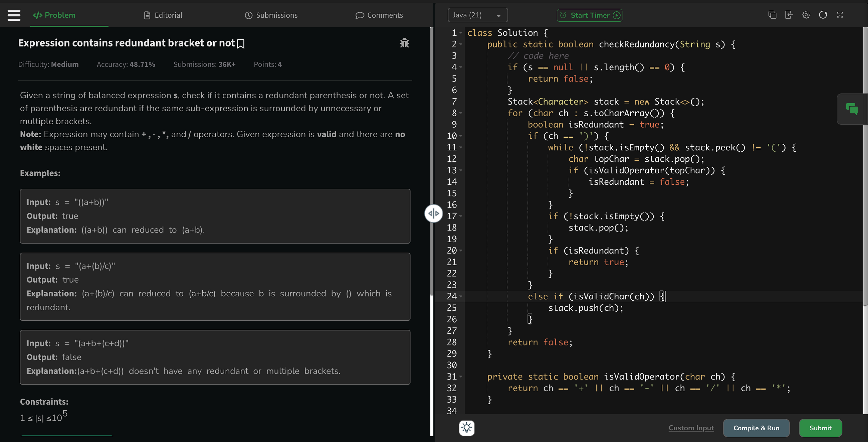Fold the if (ch == ')') block at line 10
Screen dimensions: 868x442
click(x=461, y=136)
